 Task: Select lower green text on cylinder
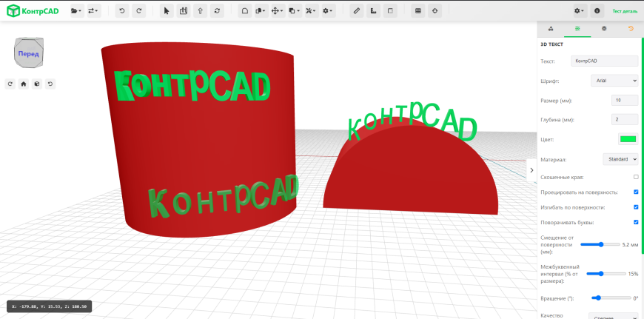click(224, 196)
